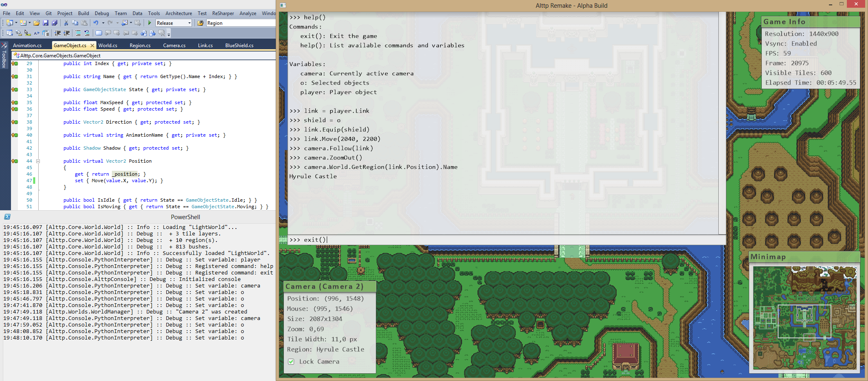
Task: Click the Navigate Forward icon
Action: (x=138, y=23)
